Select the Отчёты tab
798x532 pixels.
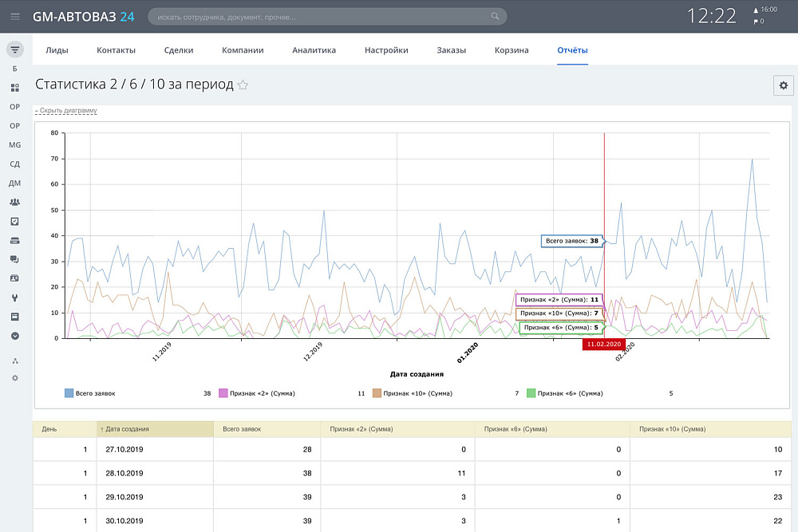pos(572,49)
